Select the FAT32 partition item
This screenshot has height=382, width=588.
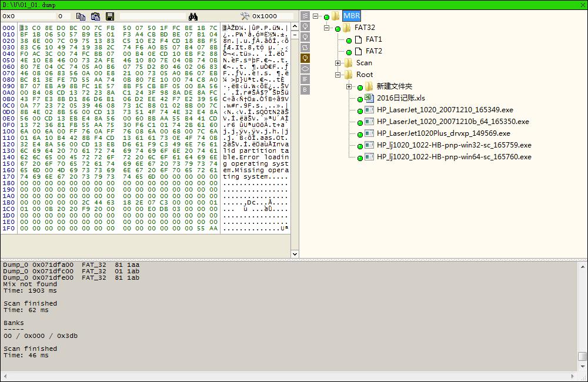tap(365, 28)
